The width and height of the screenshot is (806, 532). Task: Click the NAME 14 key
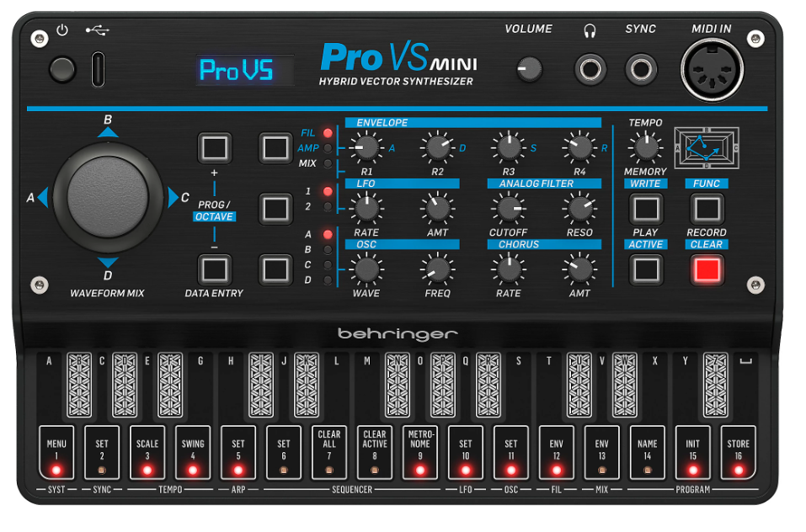pyautogui.click(x=647, y=452)
